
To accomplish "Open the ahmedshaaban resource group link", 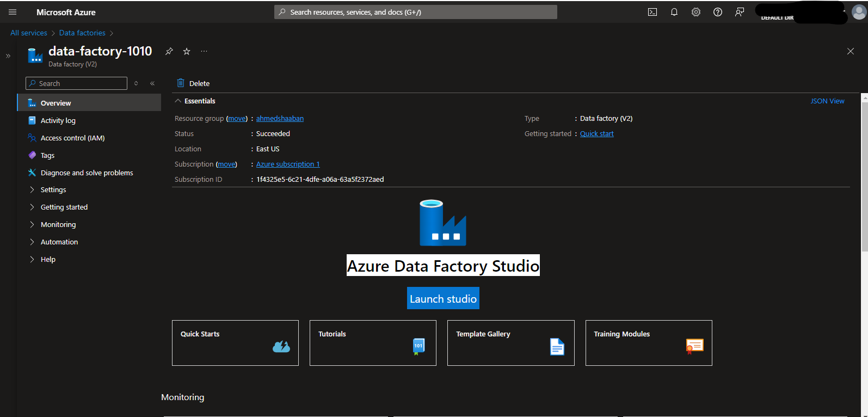I will [x=280, y=118].
